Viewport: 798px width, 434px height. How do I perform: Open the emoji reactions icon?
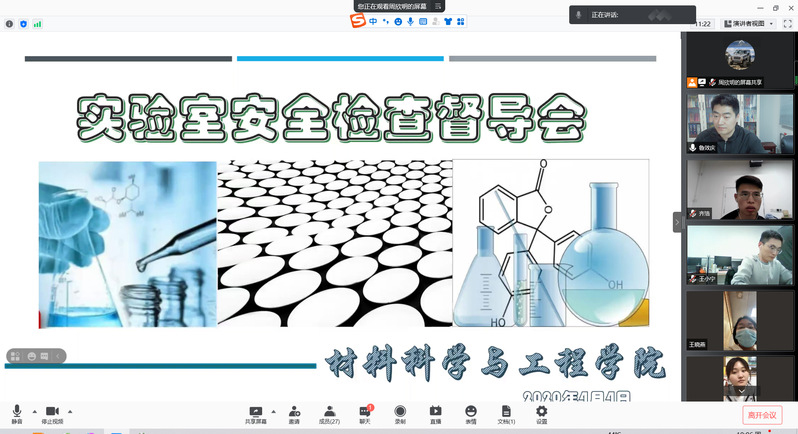pos(470,412)
